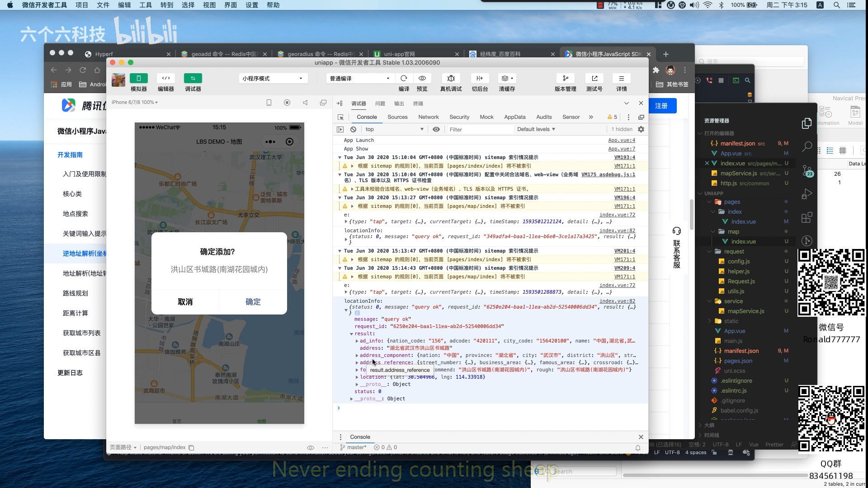Image resolution: width=868 pixels, height=488 pixels.
Task: Toggle hidden log messages filter
Action: (x=618, y=129)
